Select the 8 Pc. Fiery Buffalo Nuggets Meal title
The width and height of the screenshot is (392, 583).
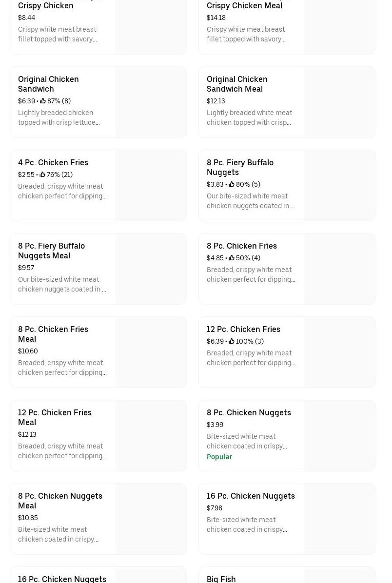coord(51,251)
